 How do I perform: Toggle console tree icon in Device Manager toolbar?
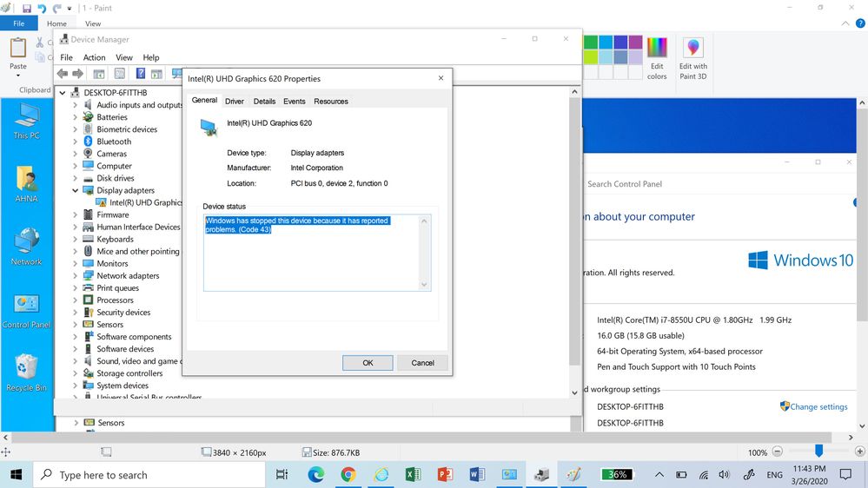[x=99, y=74]
